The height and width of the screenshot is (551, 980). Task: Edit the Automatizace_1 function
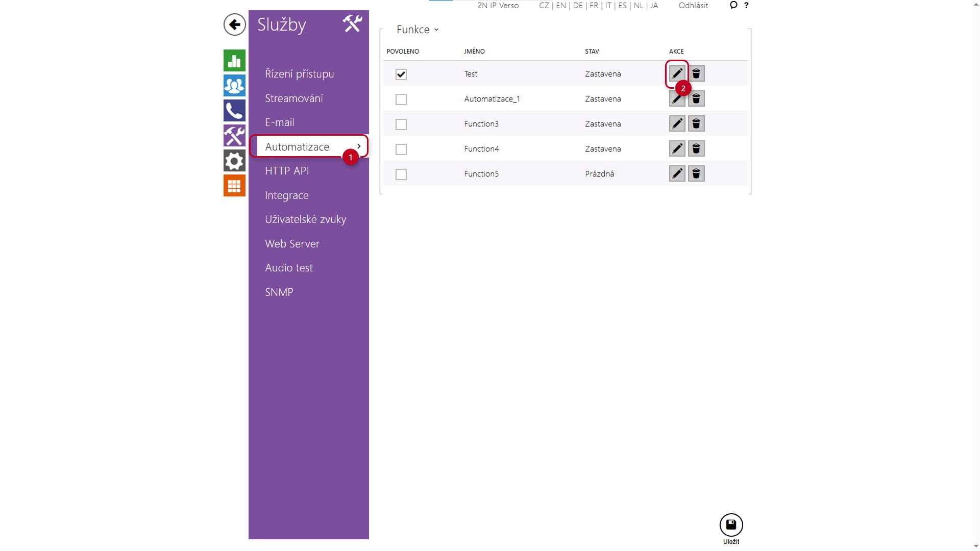point(677,99)
